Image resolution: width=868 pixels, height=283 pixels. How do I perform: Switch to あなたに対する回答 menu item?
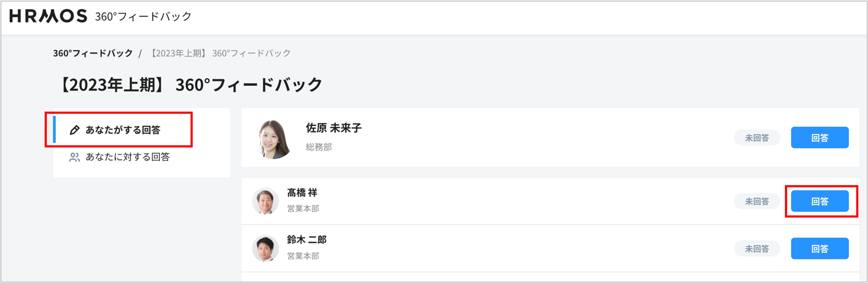coord(127,157)
